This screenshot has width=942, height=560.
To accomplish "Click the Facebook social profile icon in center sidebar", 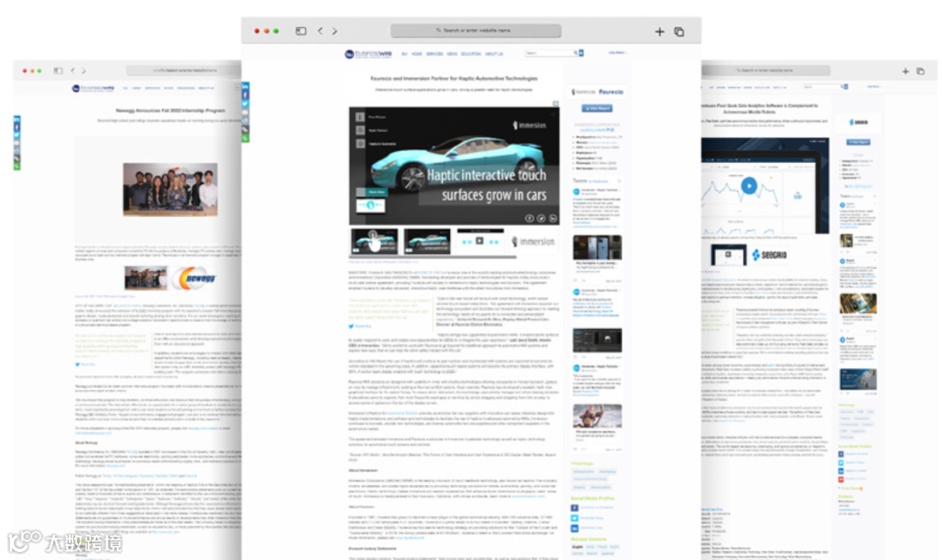I will 574,508.
